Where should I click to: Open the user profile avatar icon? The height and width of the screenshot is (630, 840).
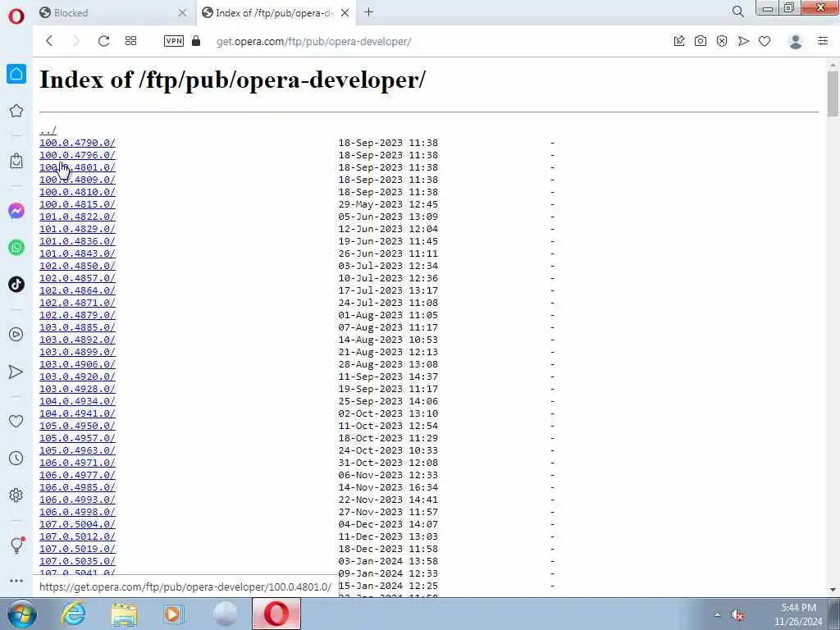(796, 41)
